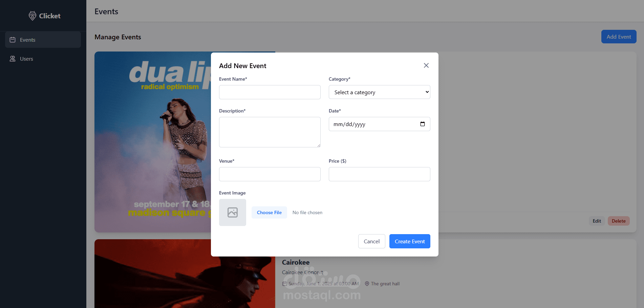Image resolution: width=644 pixels, height=308 pixels.
Task: Click the people icon beside Users
Action: pyautogui.click(x=13, y=59)
